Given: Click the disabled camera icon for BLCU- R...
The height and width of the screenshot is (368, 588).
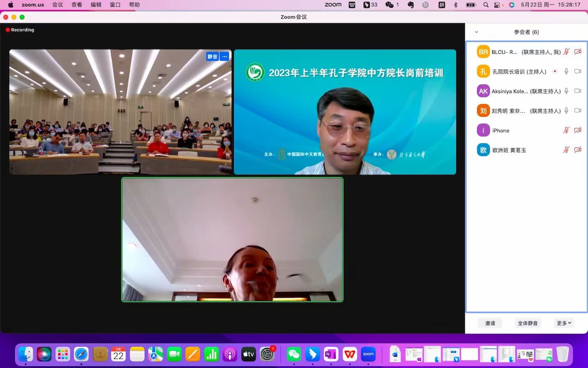Looking at the screenshot, I should click(578, 52).
